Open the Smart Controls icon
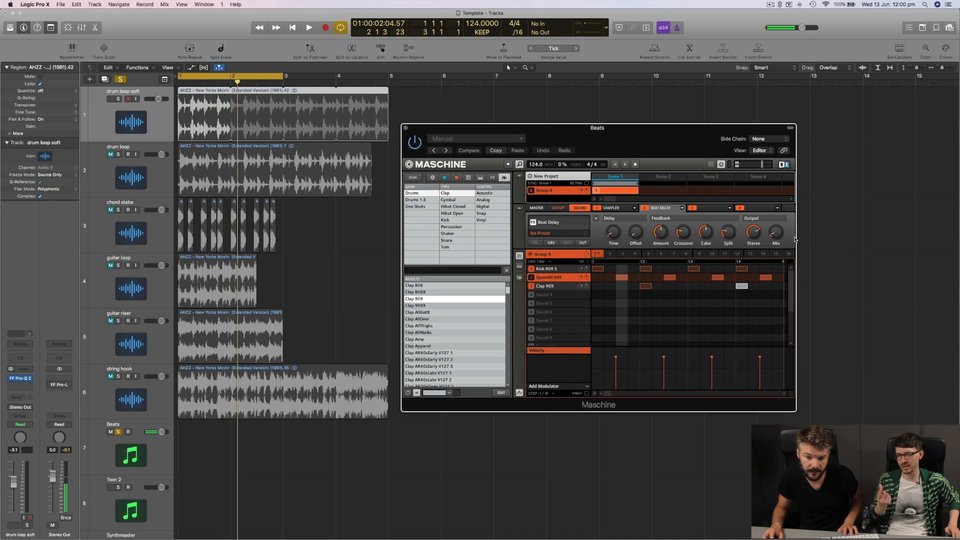Viewport: 960px width, 540px height. 67,28
